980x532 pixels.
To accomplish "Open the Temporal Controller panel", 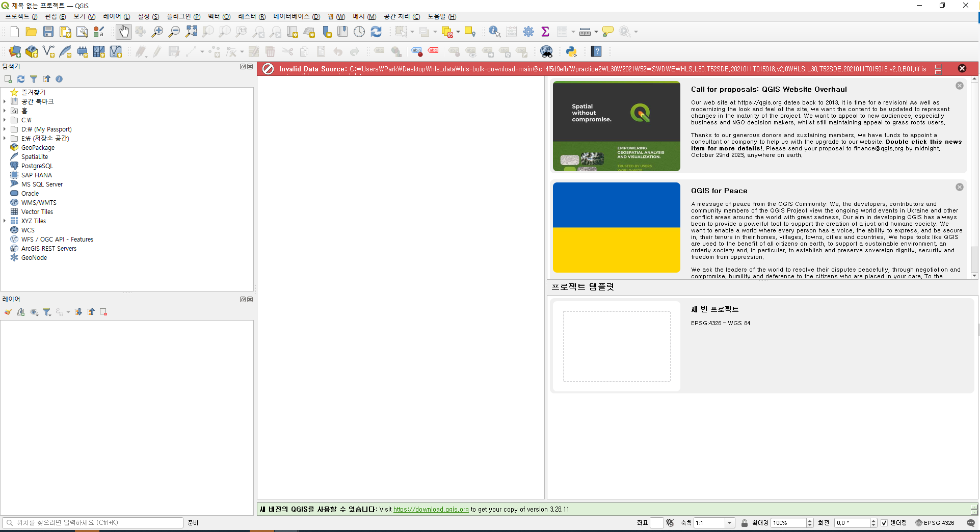I will [x=359, y=32].
